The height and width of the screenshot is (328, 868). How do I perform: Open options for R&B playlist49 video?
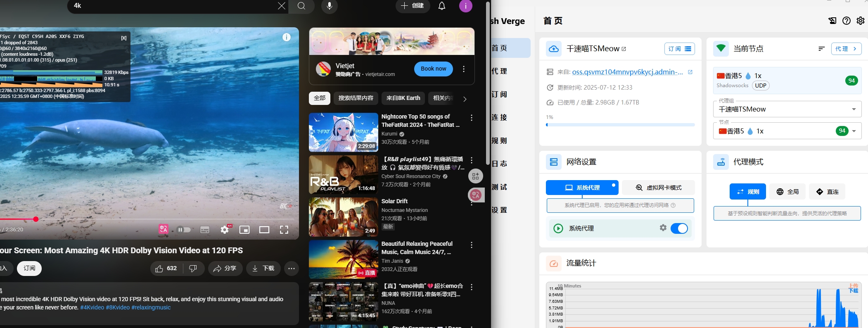[472, 160]
